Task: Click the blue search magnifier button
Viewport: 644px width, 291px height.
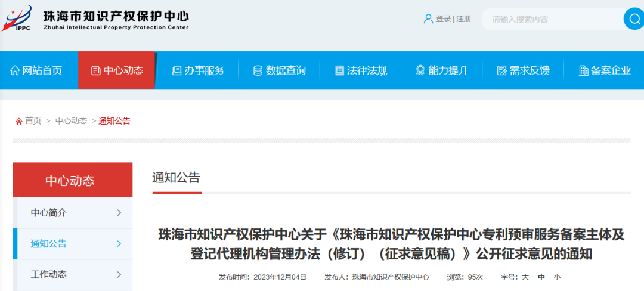Action: (x=633, y=19)
